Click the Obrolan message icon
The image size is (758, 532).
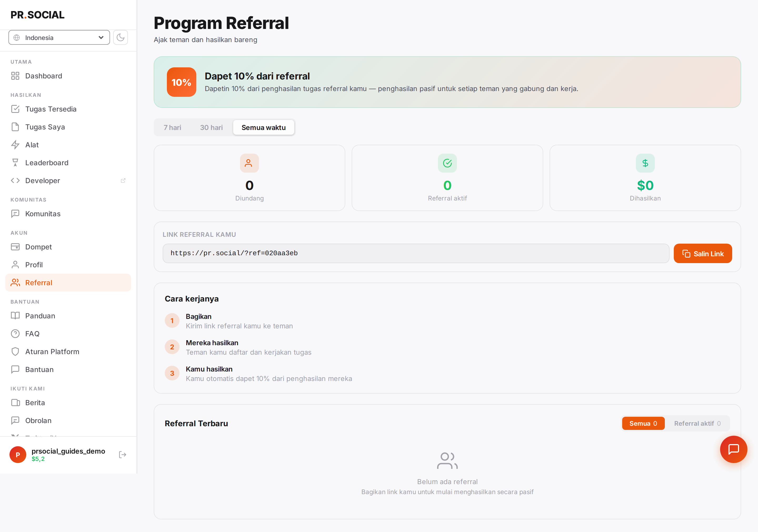click(x=15, y=420)
